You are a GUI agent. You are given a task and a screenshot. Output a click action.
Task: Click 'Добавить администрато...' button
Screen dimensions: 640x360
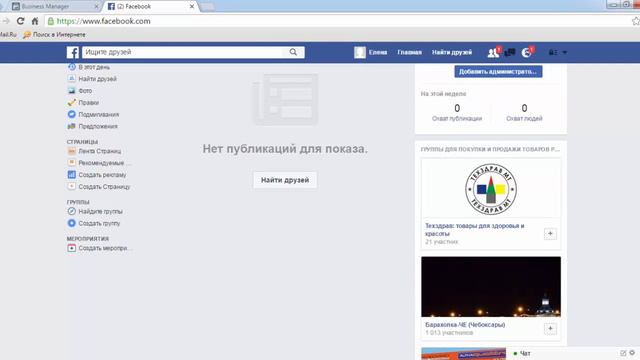click(x=498, y=71)
